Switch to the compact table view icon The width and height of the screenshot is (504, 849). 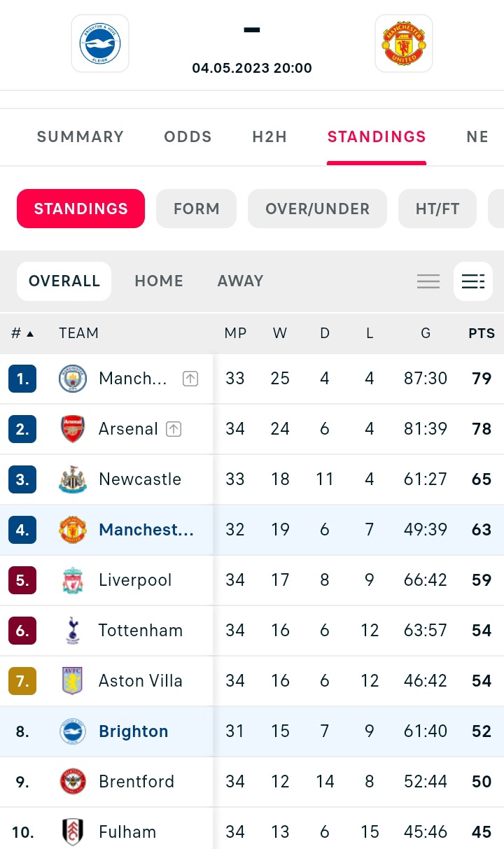428,281
